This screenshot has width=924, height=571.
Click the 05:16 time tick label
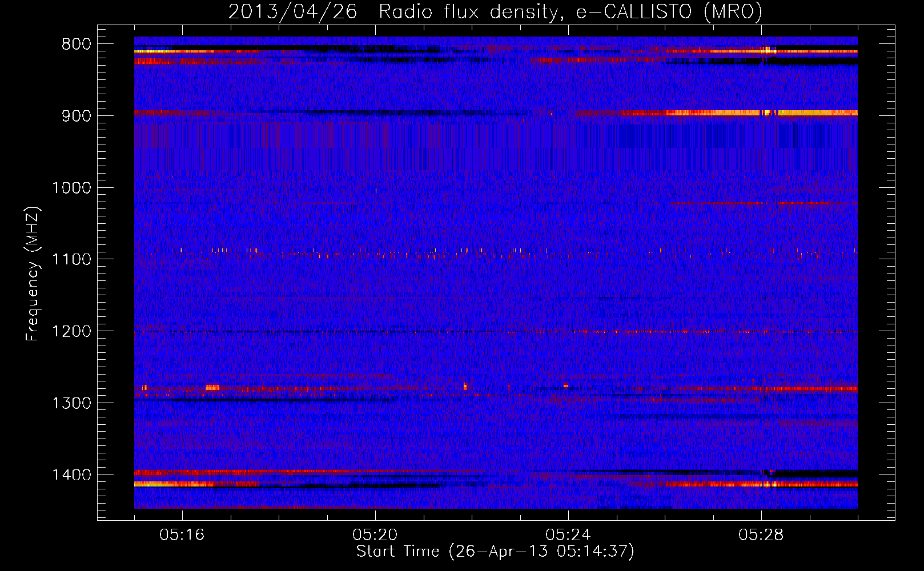(182, 535)
